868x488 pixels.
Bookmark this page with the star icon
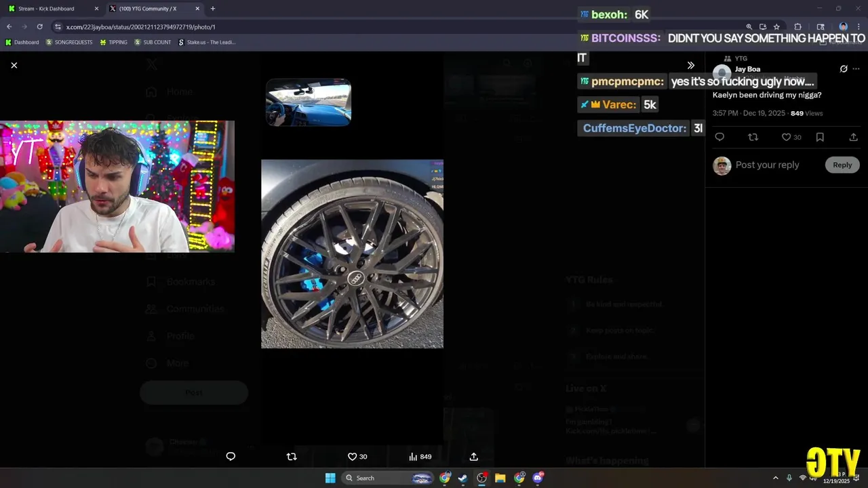(776, 27)
